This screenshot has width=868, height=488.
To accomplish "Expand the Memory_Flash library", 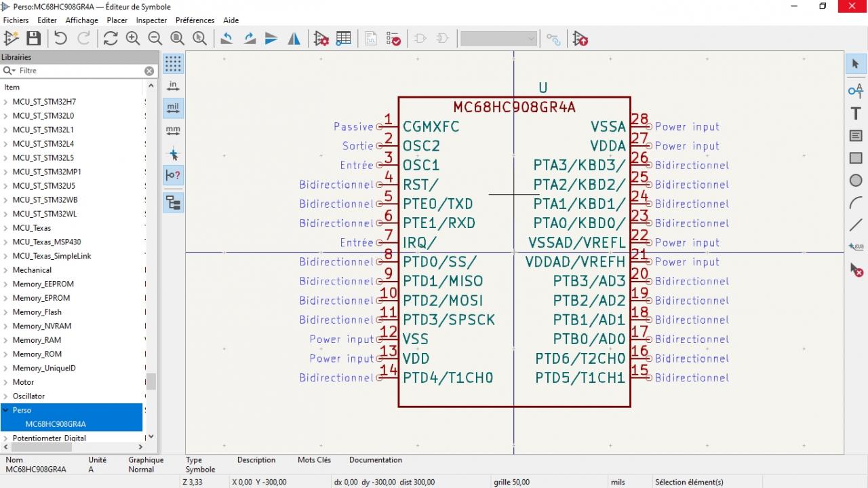I will [6, 312].
